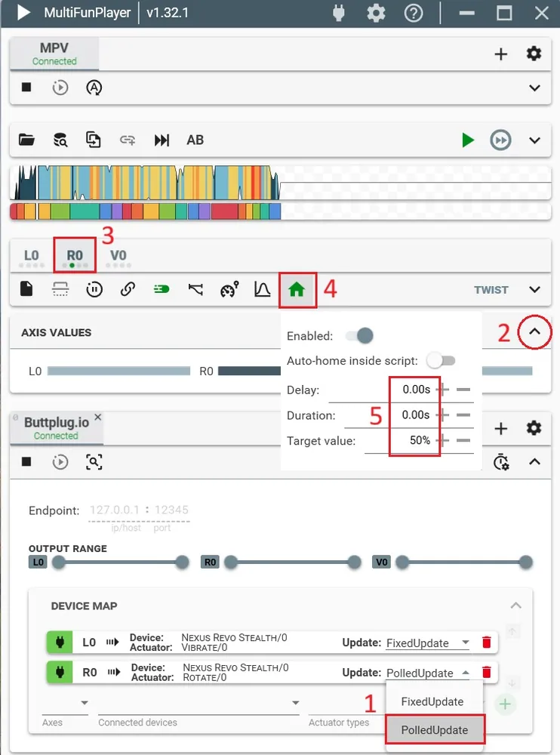The image size is (560, 755).
Task: Click the linked axes arrow icon
Action: [x=128, y=140]
